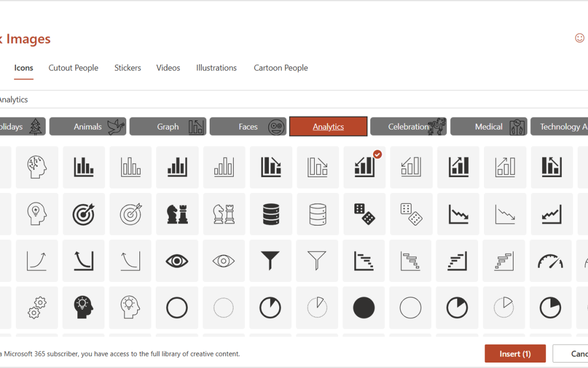Select the speedometer gauge icon
Viewport: 588px width, 368px height.
coord(550,261)
